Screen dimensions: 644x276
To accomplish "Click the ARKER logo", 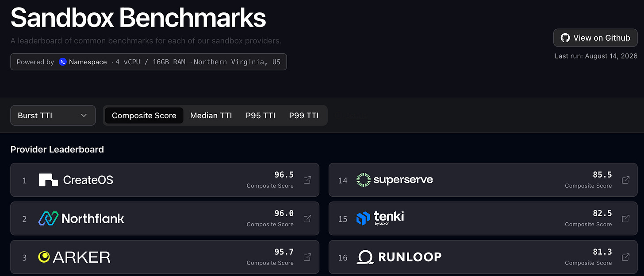I will tap(74, 257).
